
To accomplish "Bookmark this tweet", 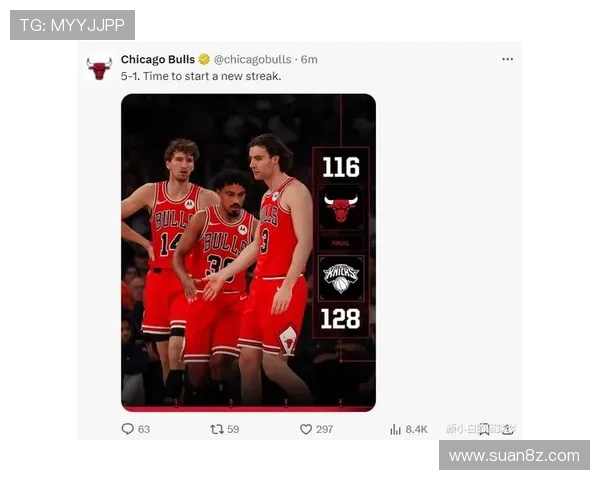I will 484,429.
